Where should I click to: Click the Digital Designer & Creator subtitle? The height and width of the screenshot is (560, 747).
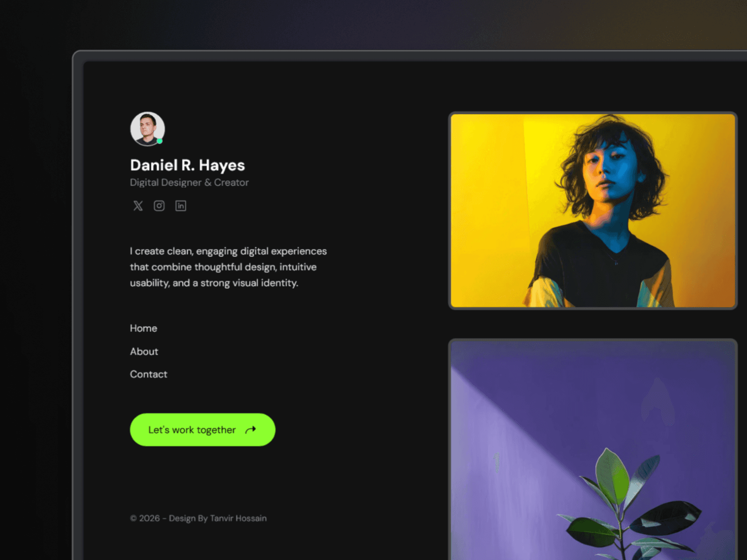point(189,182)
